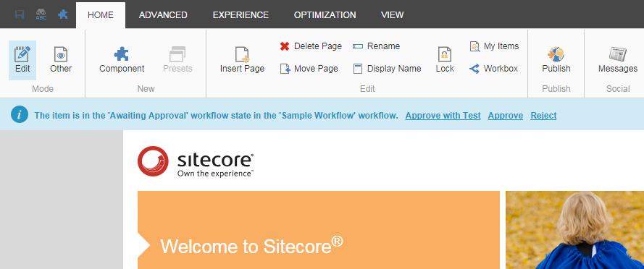This screenshot has width=644, height=269.
Task: Open the Workbox
Action: (x=493, y=69)
